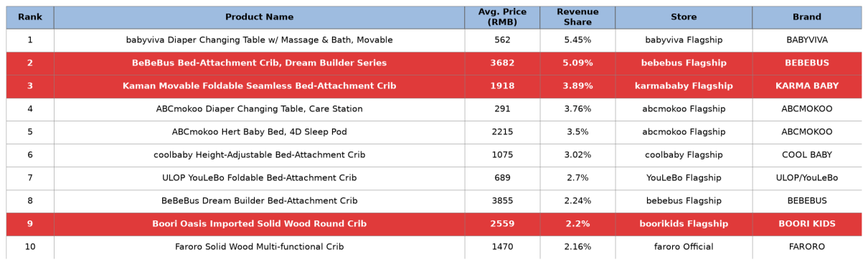
Task: Click the Avg. Price (RMB) header
Action: click(502, 17)
